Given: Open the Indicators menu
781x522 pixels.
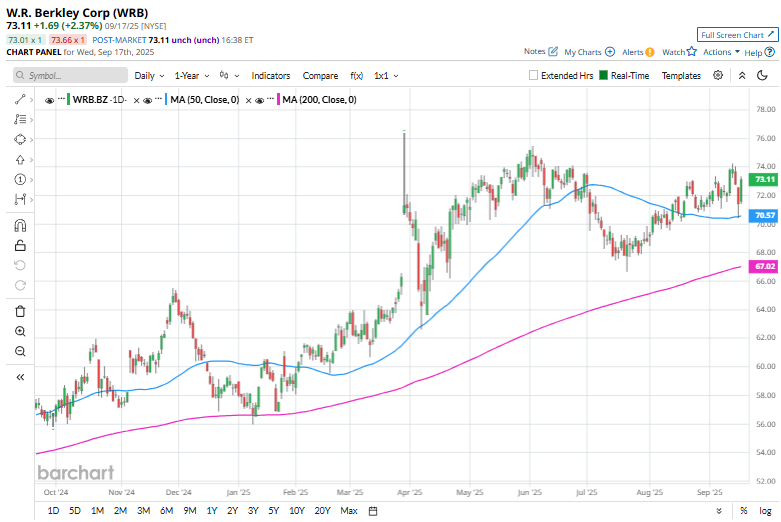Looking at the screenshot, I should tap(270, 76).
